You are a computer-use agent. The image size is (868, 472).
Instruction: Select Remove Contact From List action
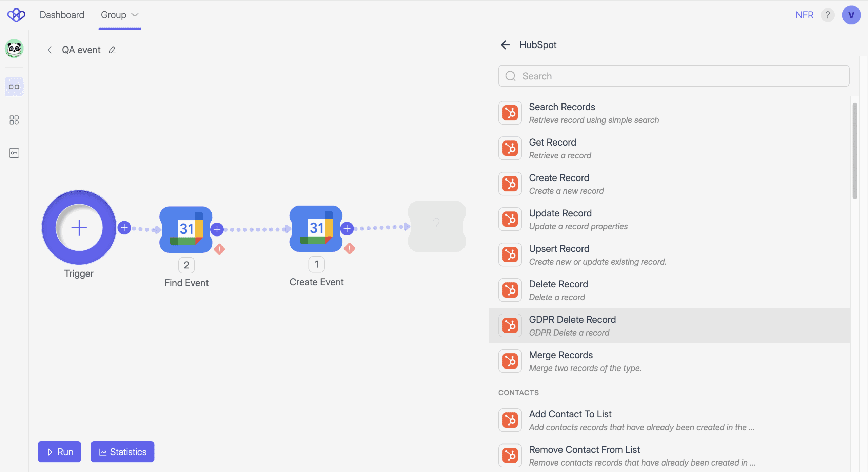[670, 456]
